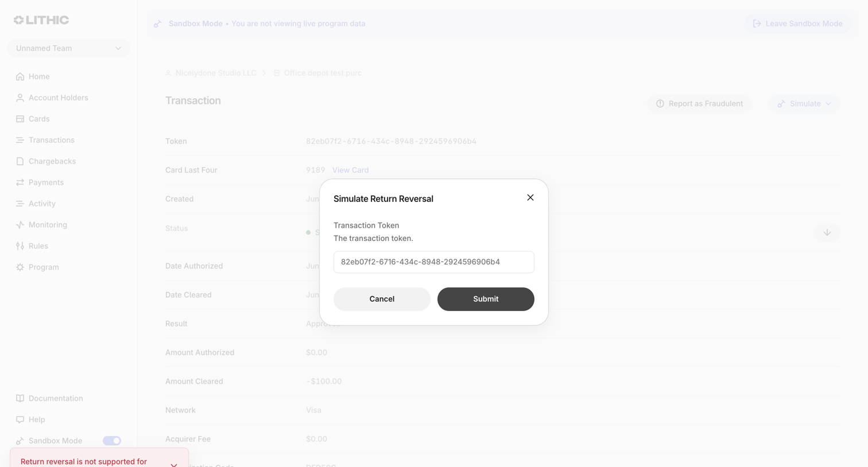868x467 pixels.
Task: Expand the Status row arrow
Action: [x=827, y=232]
